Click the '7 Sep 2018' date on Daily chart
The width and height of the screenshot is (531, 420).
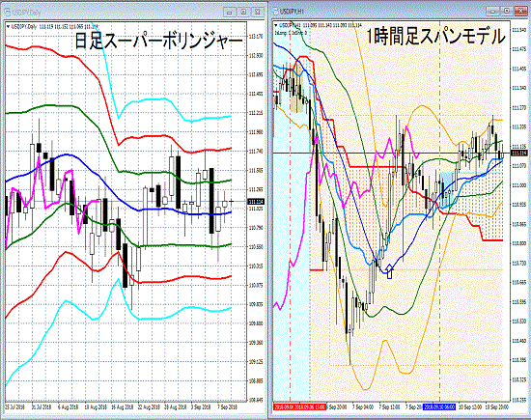[x=227, y=406]
